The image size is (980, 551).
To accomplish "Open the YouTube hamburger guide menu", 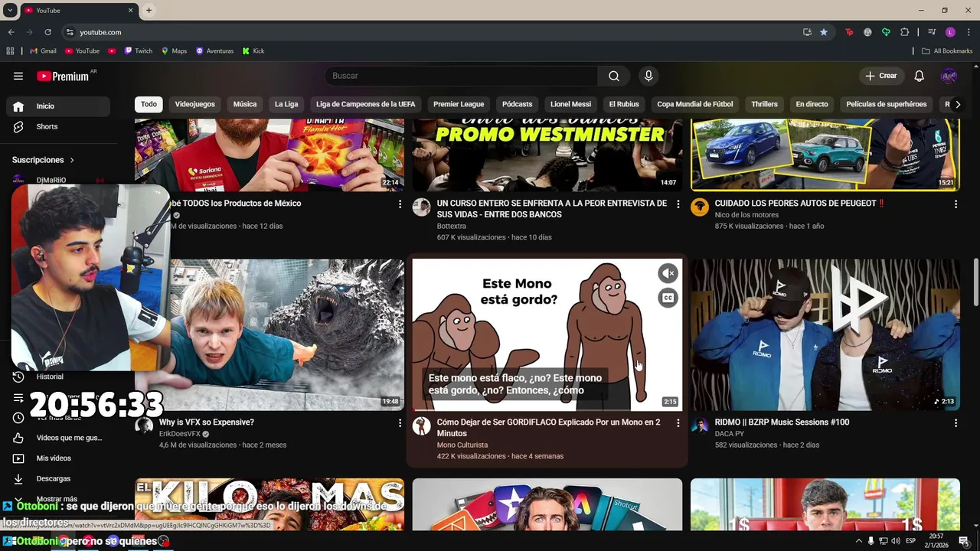I will pos(18,76).
